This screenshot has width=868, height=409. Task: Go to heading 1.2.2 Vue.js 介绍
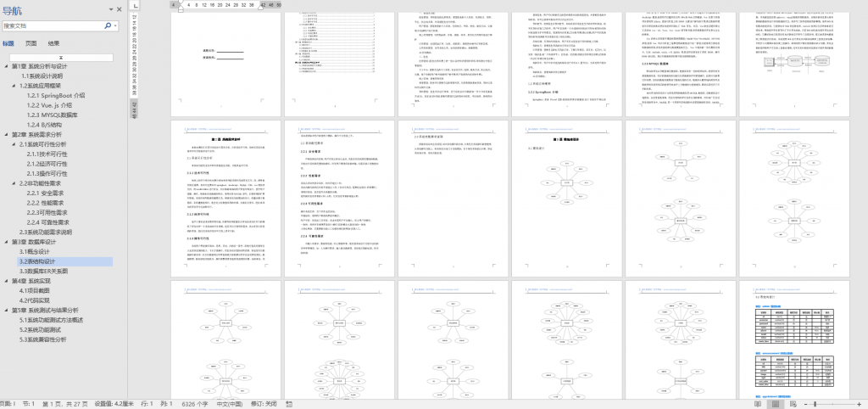click(48, 105)
